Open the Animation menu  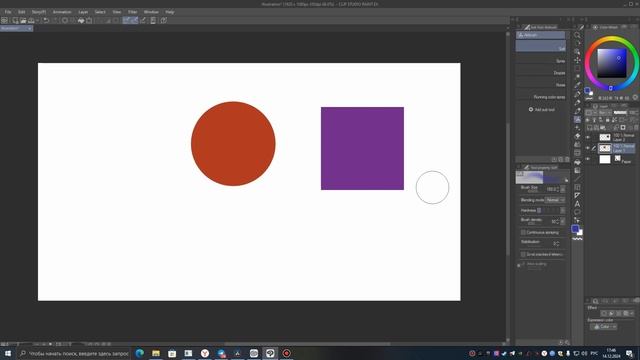coord(62,12)
